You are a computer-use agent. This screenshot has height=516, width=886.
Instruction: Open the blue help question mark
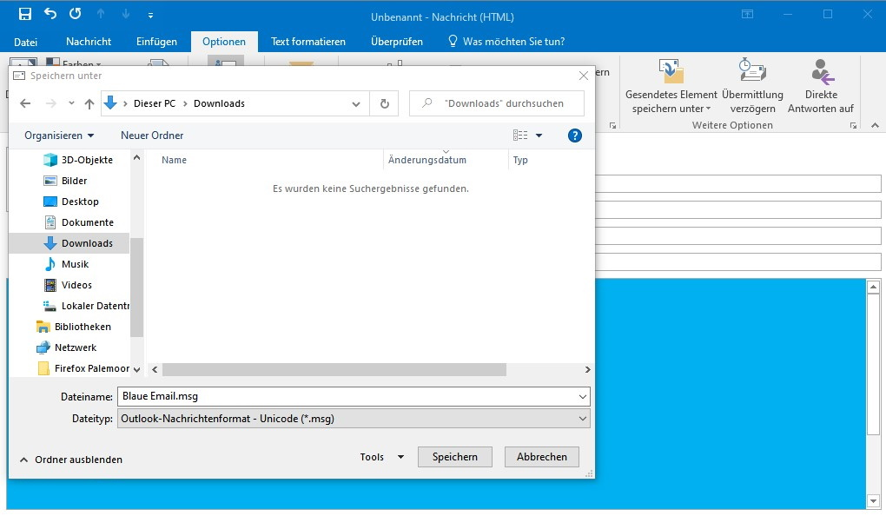coord(575,136)
